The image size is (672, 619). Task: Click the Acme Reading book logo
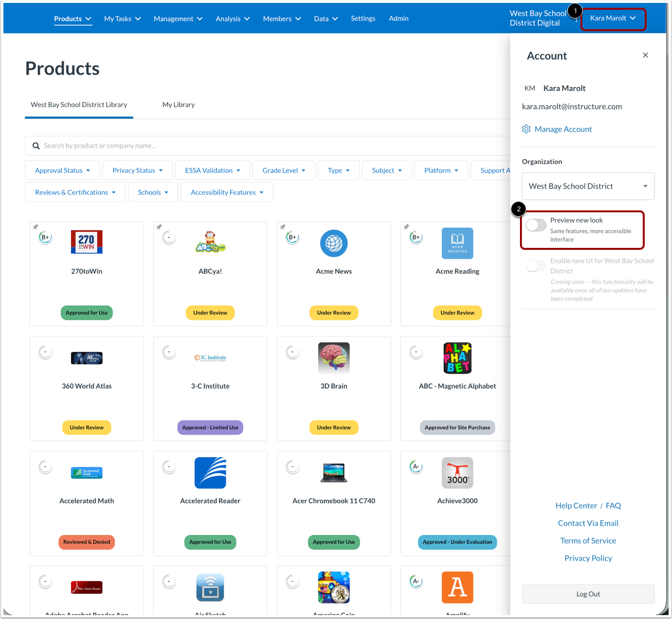point(458,244)
